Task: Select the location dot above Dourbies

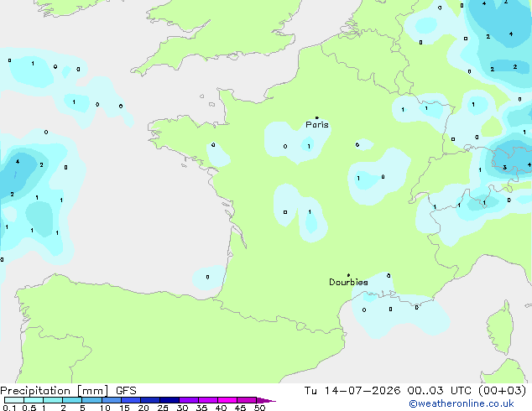Action: click(348, 275)
